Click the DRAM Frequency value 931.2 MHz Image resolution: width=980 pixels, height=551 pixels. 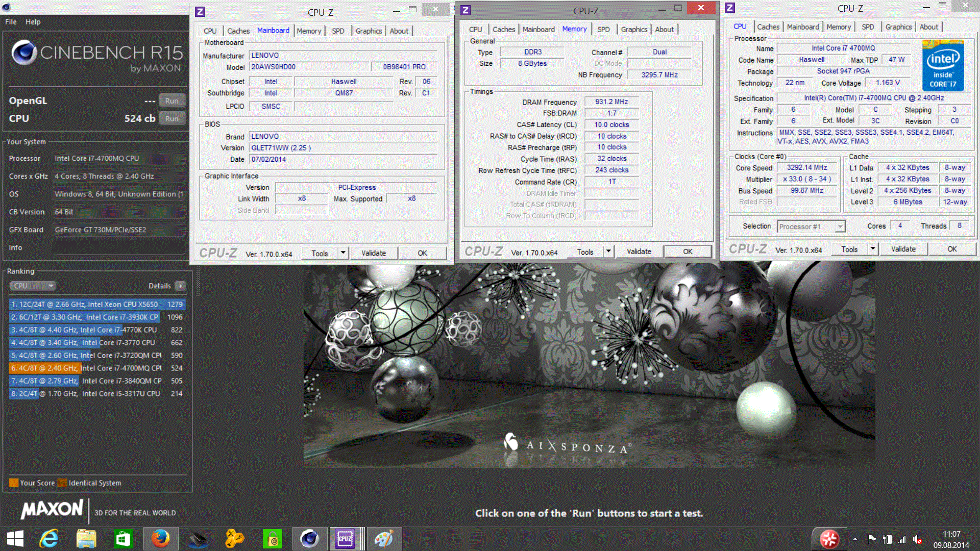[611, 102]
